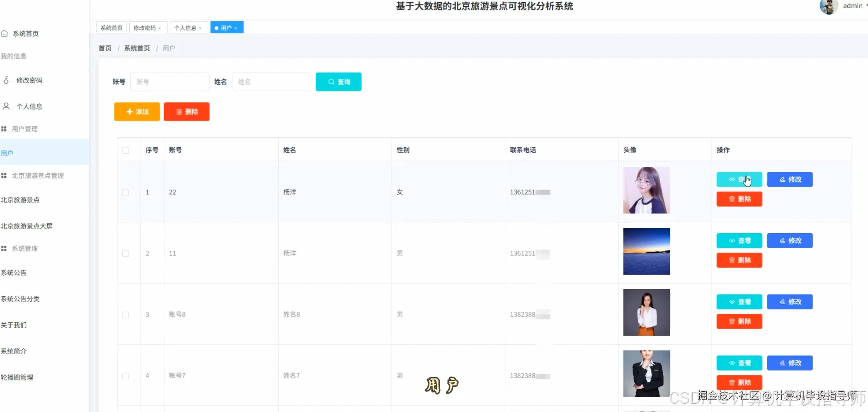This screenshot has width=868, height=412.
Task: Click the search magnifier on 查询 button
Action: pyautogui.click(x=330, y=82)
